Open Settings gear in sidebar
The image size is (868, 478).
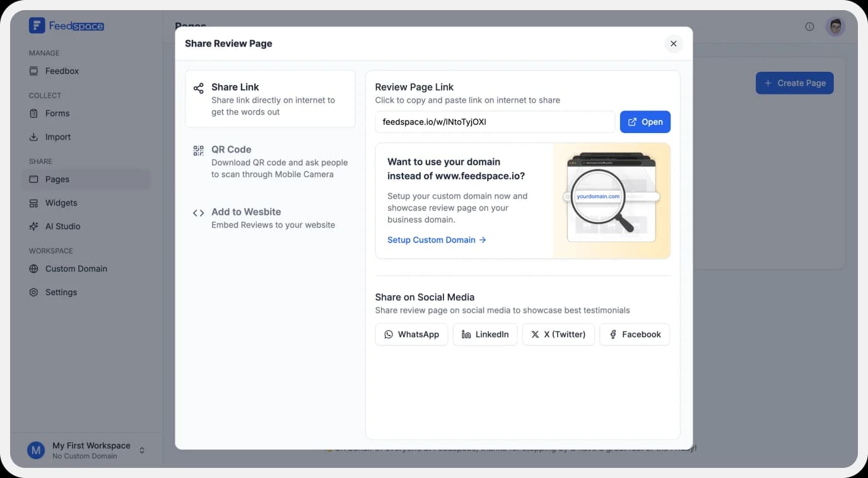(x=33, y=293)
